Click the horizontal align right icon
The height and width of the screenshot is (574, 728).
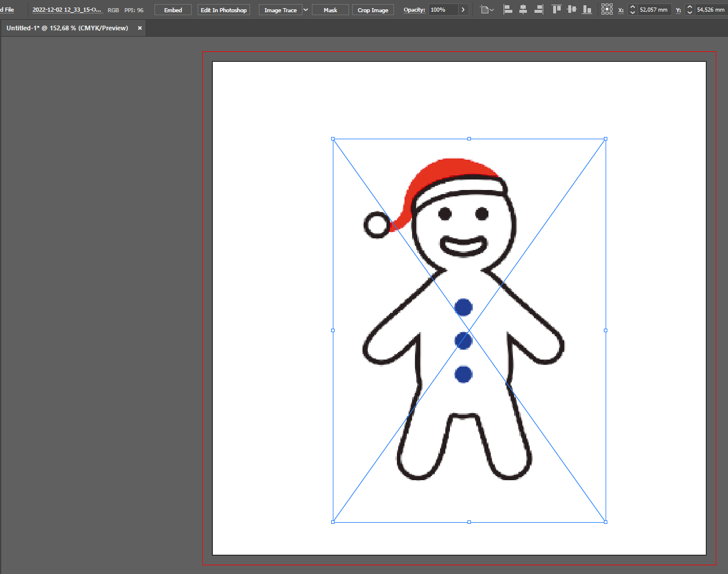[x=538, y=9]
